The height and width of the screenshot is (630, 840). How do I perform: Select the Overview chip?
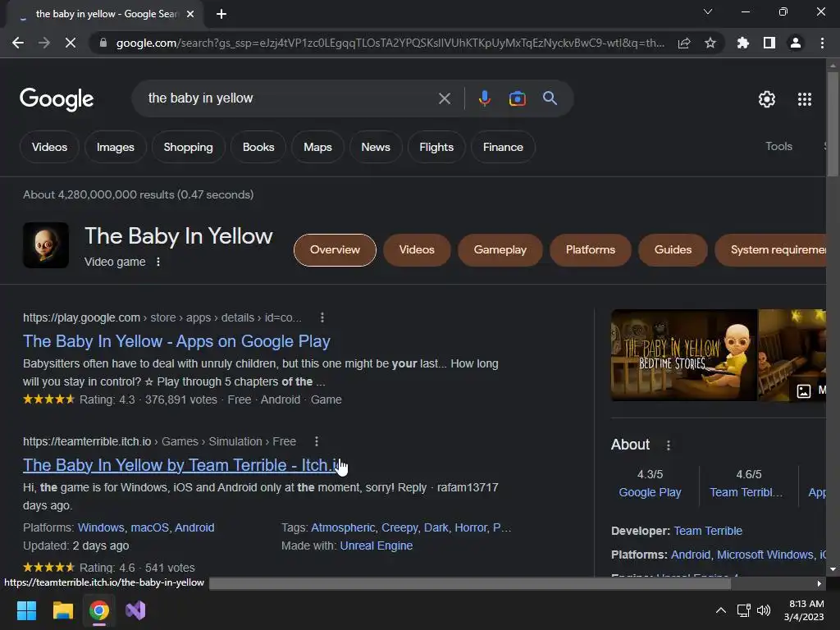[x=335, y=249]
